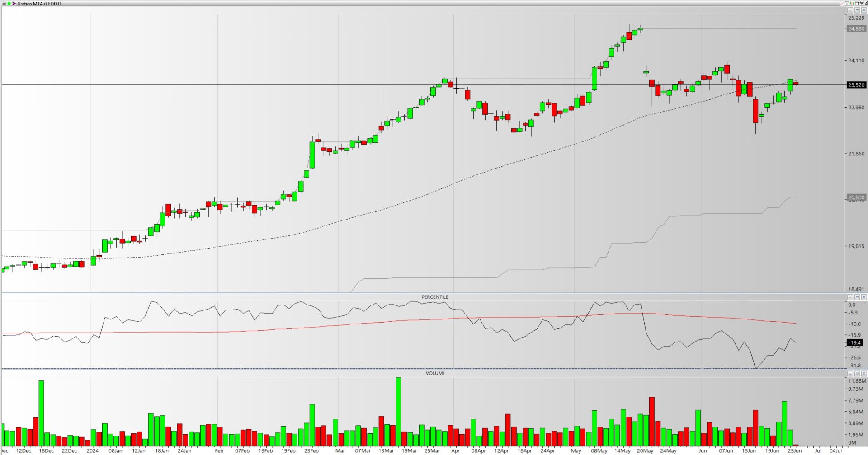Screen dimensions: 868x455
Task: Minimize the PERCENTILE indicator panel
Action: coord(850,297)
